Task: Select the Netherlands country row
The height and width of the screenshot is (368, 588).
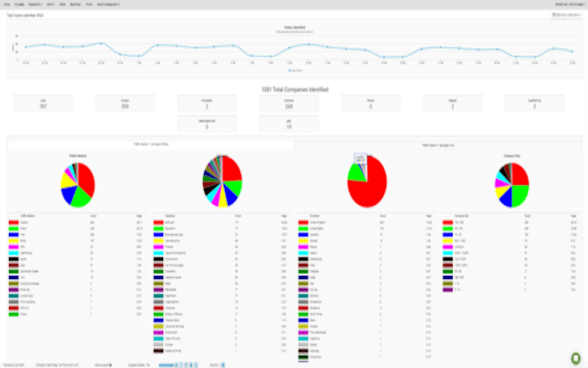Action: 367,259
